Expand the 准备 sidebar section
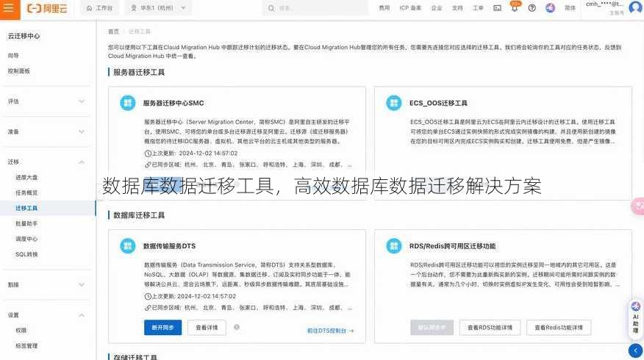The image size is (644, 360). point(46,132)
